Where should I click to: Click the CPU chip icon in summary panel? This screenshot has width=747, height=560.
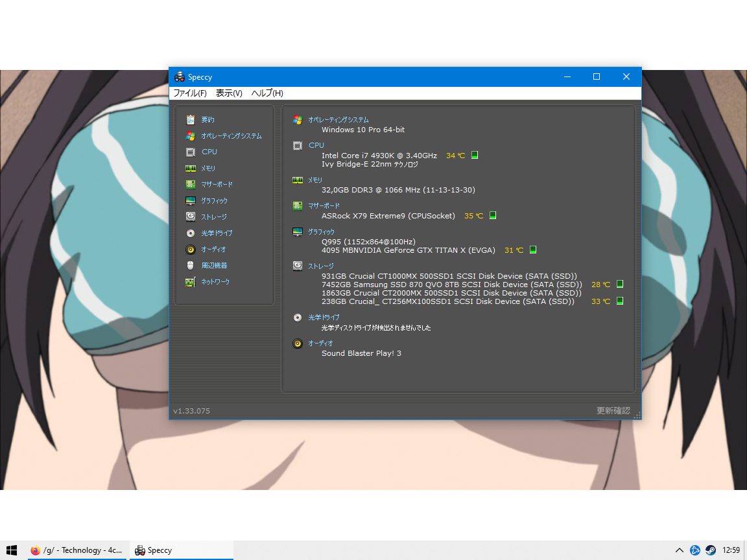click(x=298, y=146)
